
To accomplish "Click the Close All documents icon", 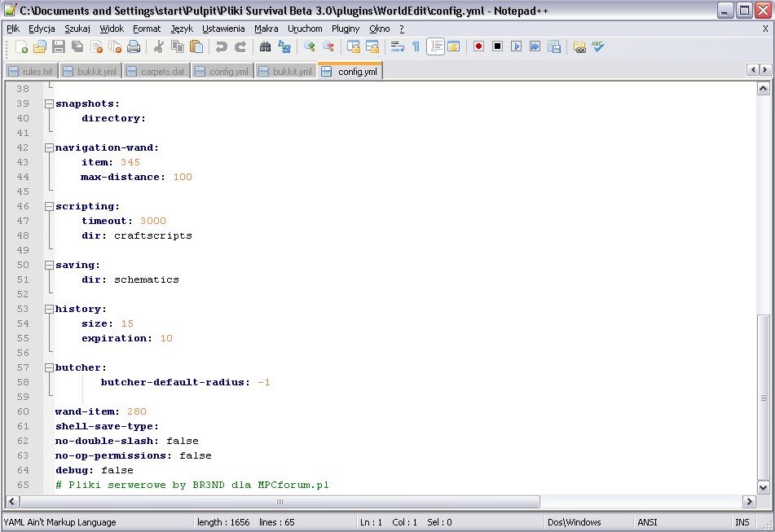I will pos(115,47).
